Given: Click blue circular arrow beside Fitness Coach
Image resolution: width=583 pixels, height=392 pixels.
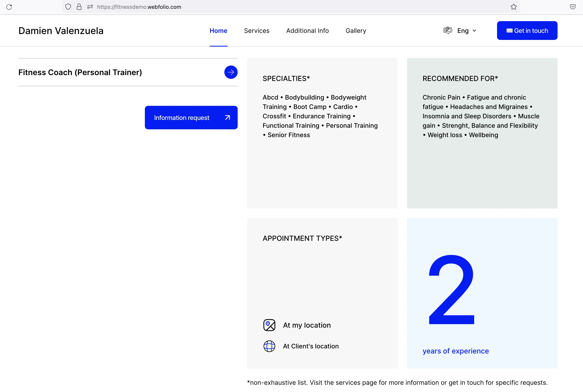Looking at the screenshot, I should [231, 72].
